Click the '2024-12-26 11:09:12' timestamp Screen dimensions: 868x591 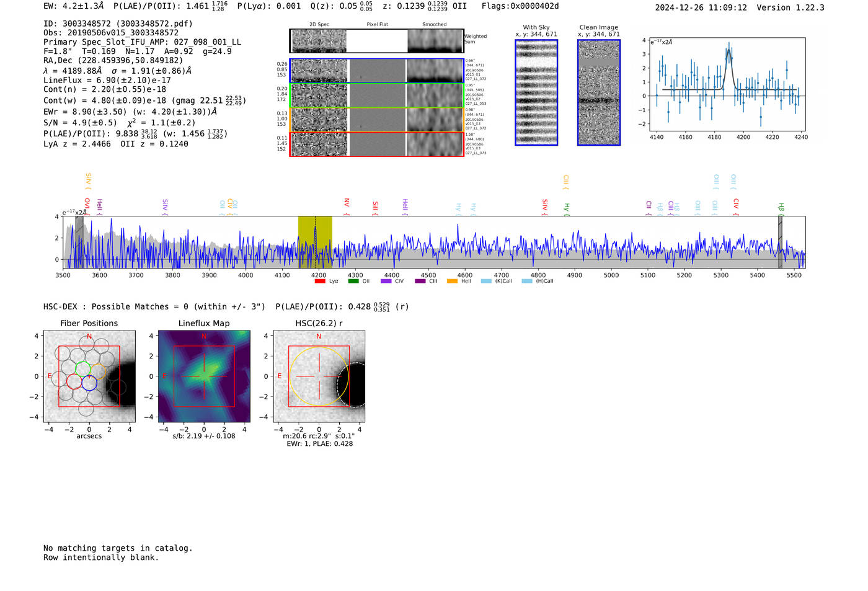coord(701,7)
